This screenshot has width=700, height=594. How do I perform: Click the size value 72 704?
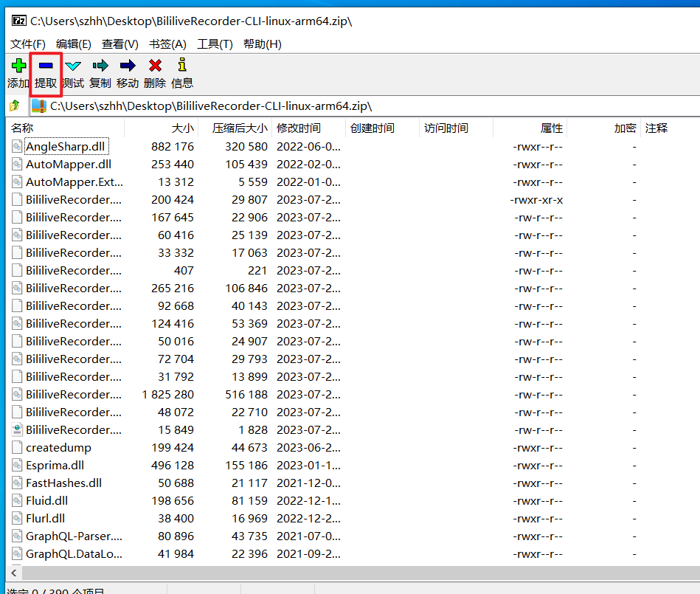tap(176, 359)
